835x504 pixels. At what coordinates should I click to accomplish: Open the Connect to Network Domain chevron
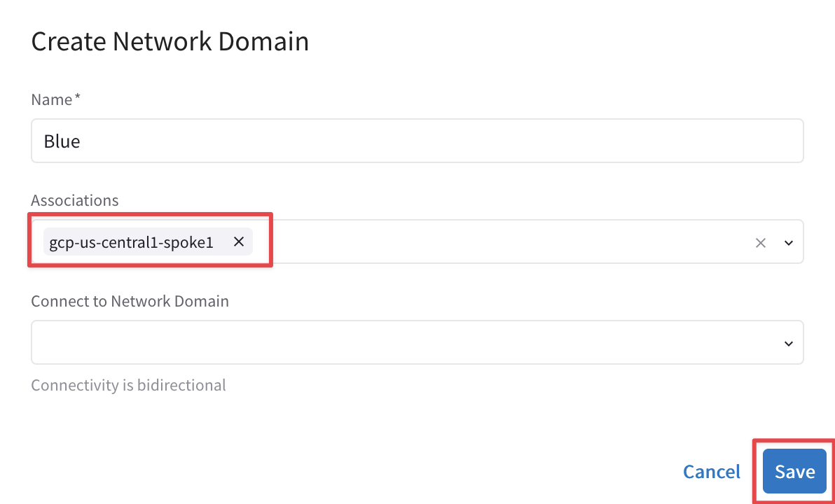789,343
